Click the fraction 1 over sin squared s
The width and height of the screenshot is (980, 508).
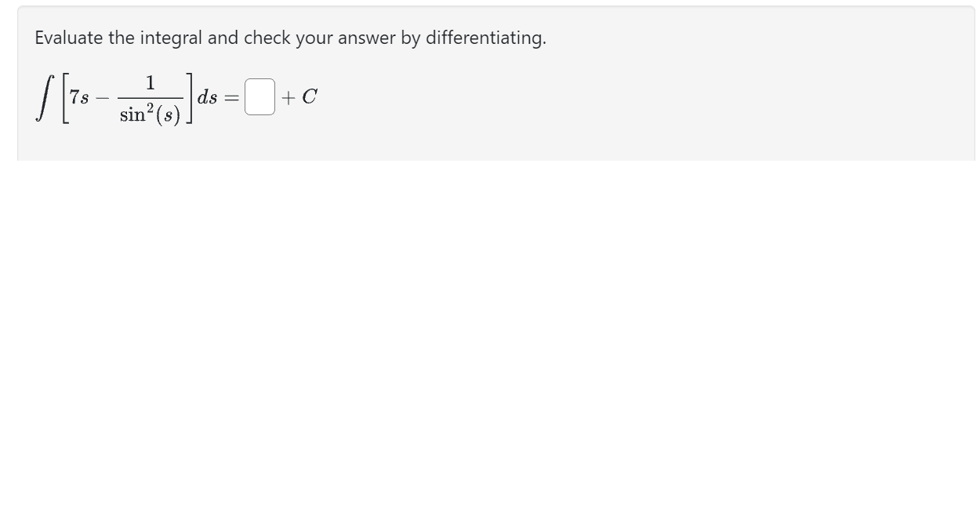coord(149,97)
